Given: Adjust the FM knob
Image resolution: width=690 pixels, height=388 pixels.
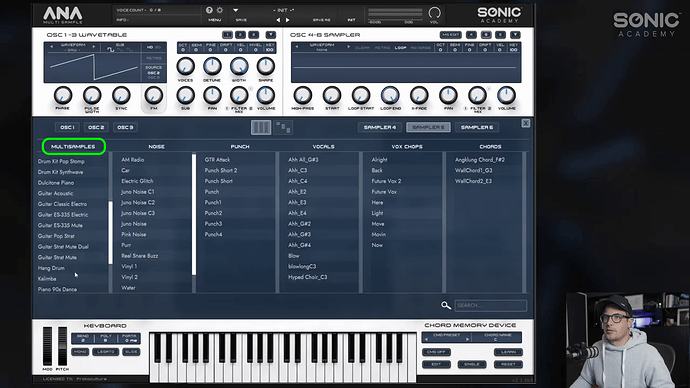Looking at the screenshot, I should tap(154, 95).
